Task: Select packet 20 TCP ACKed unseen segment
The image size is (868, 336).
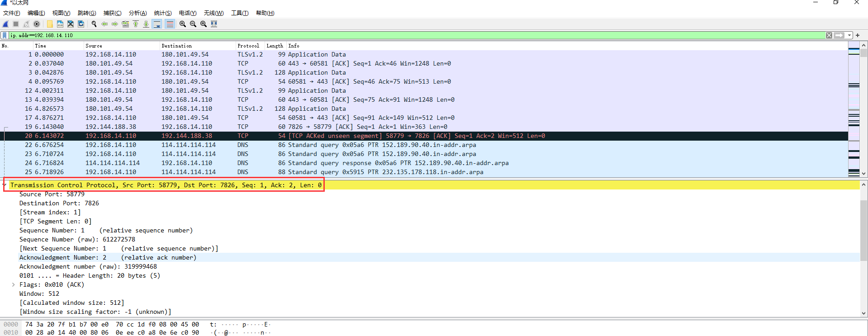Action: pyautogui.click(x=424, y=136)
